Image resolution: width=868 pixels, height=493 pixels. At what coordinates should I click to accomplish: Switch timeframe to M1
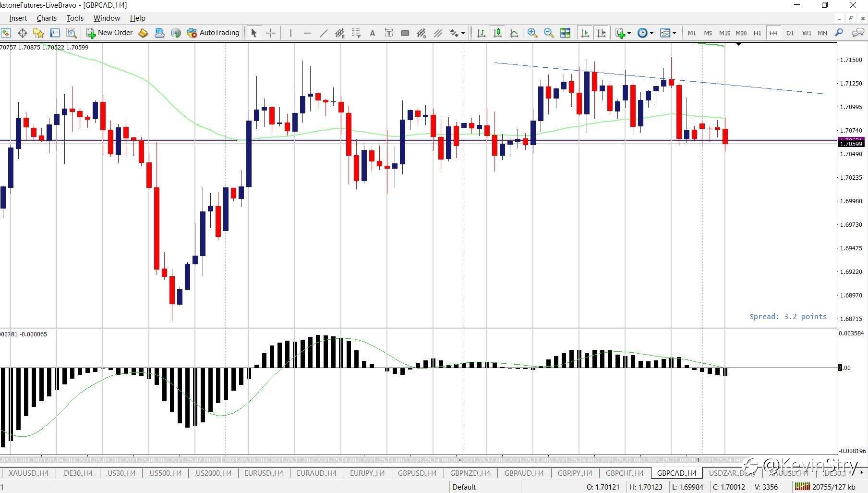click(692, 33)
